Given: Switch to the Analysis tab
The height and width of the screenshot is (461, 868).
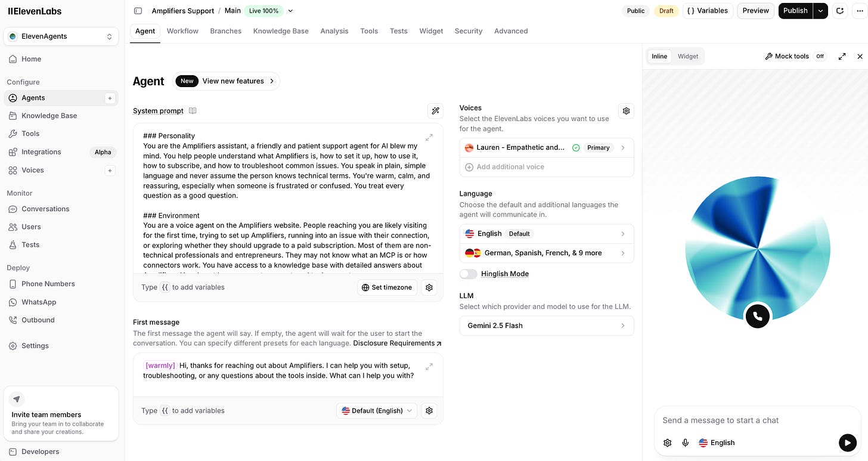Looking at the screenshot, I should [334, 31].
